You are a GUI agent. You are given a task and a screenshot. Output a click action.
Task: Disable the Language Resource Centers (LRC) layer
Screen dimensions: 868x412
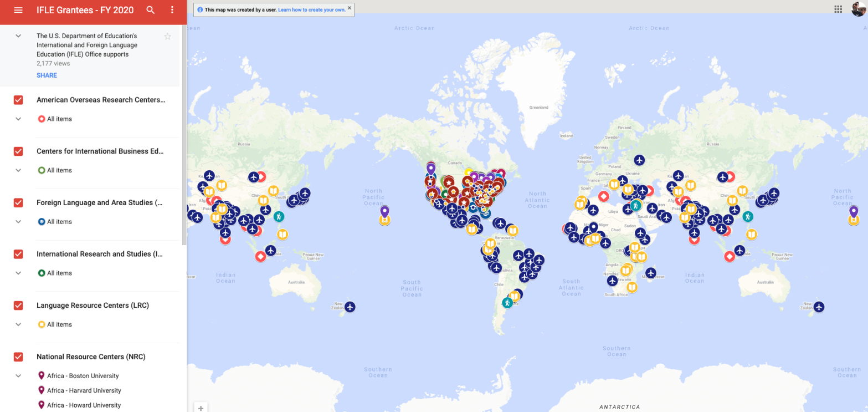pos(18,306)
